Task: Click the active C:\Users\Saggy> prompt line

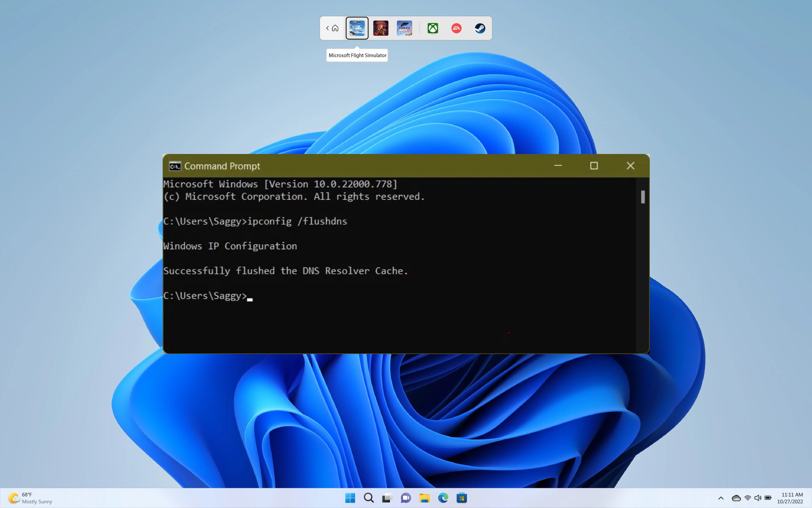Action: [208, 296]
